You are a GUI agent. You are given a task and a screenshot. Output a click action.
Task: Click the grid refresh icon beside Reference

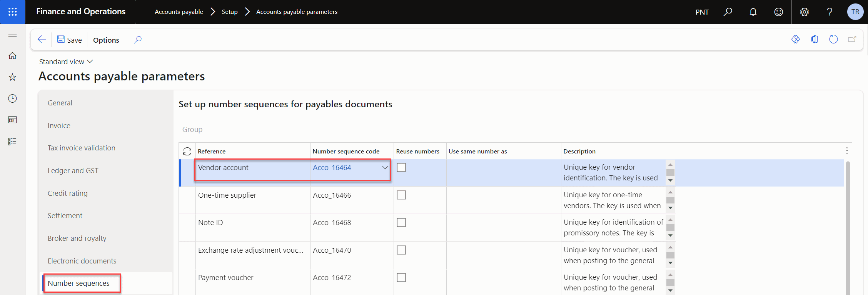(187, 151)
